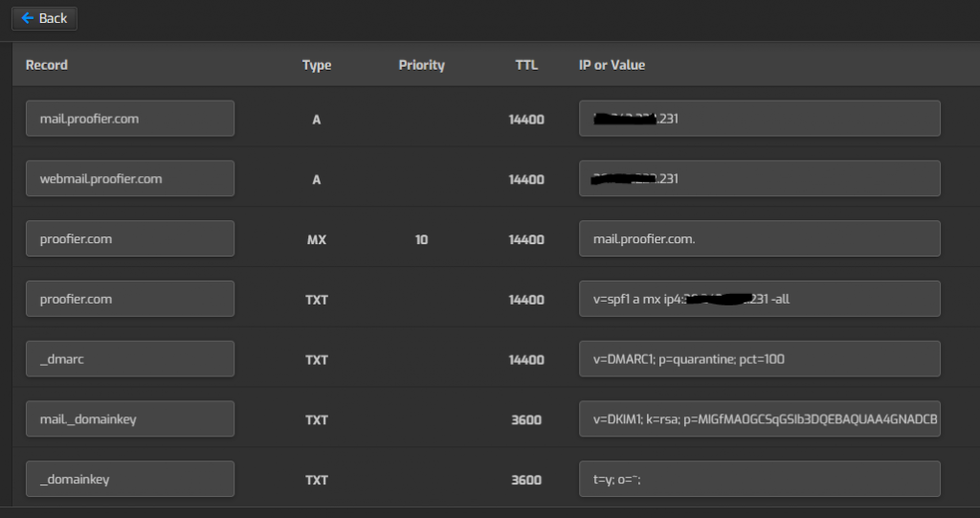
Task: Focus the _dmarc record name field
Action: point(130,358)
